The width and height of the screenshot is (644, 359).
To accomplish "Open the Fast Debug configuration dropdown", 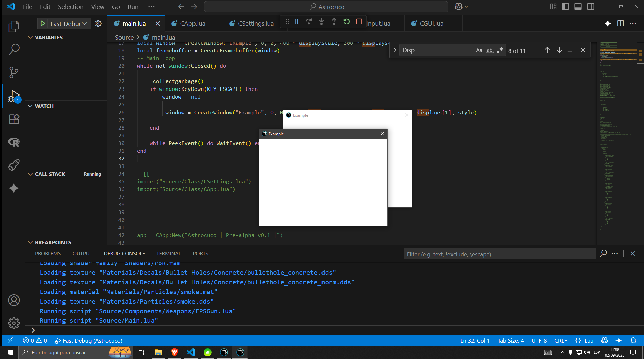I will [x=84, y=24].
